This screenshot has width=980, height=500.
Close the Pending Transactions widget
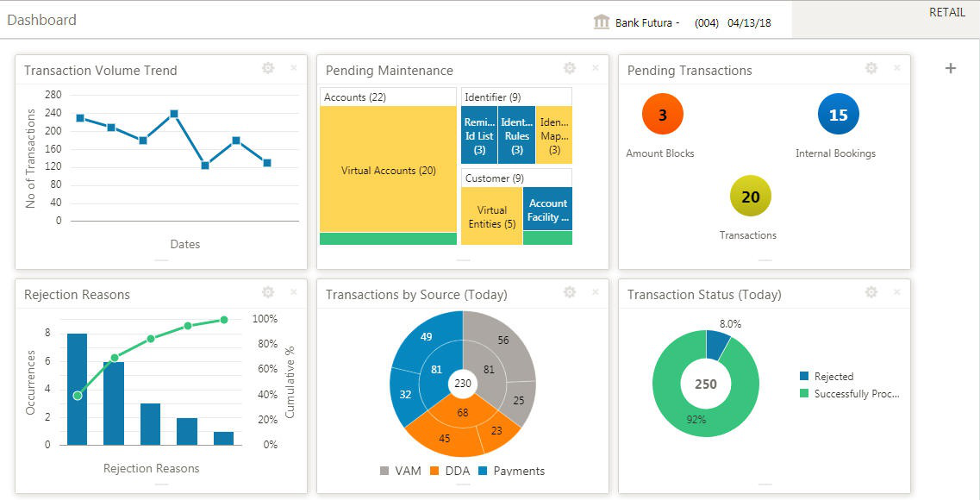tap(897, 68)
